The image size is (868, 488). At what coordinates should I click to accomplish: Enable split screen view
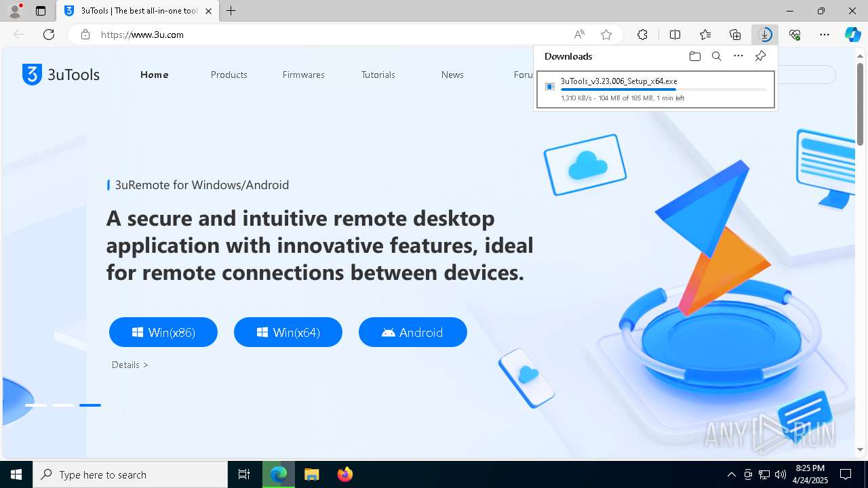[675, 35]
